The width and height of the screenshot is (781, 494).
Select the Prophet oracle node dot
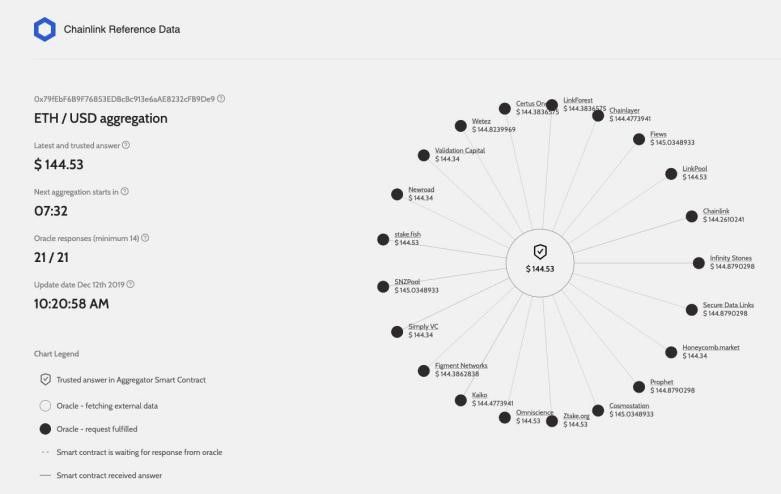(x=639, y=387)
